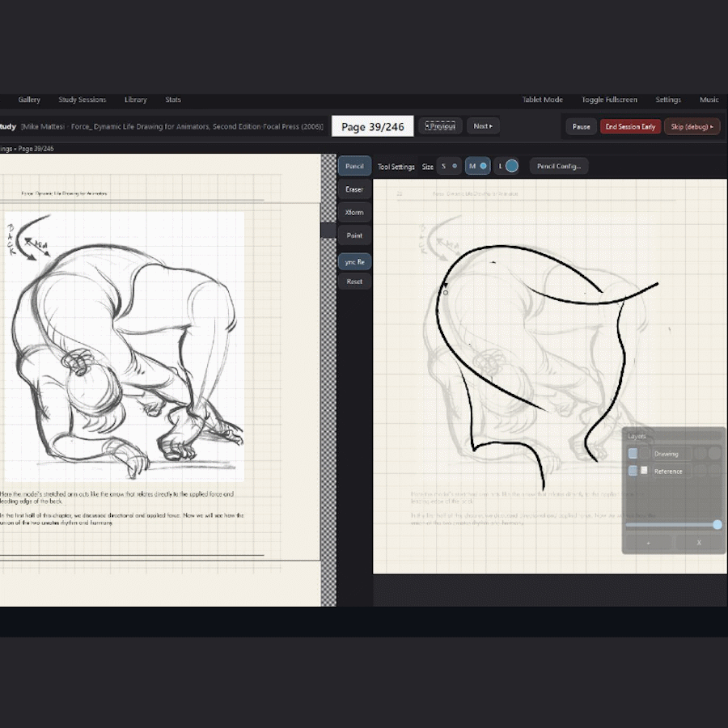Open Settings in the top bar

pyautogui.click(x=668, y=99)
